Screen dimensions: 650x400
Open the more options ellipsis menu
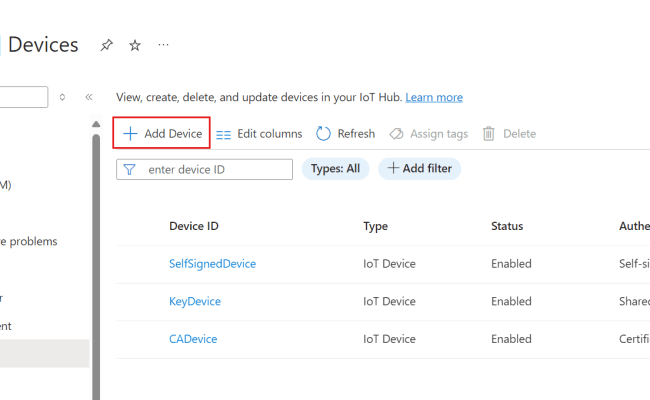click(163, 44)
